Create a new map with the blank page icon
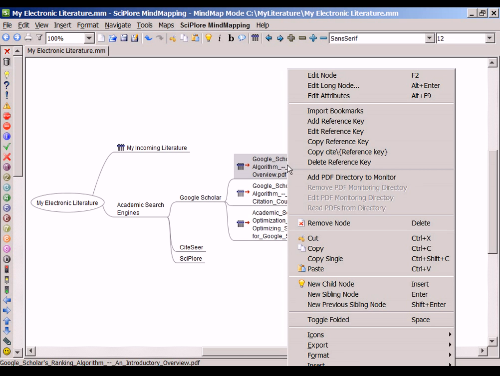The width and height of the screenshot is (501, 376). [101, 38]
